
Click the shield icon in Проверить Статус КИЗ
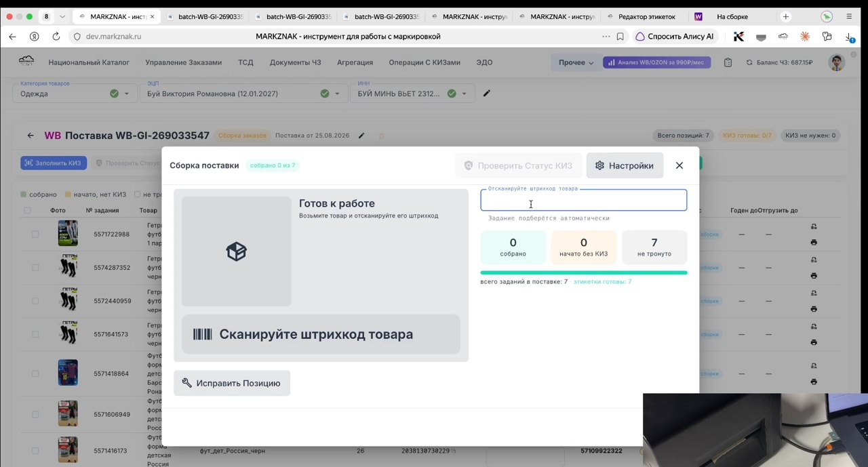(x=468, y=165)
